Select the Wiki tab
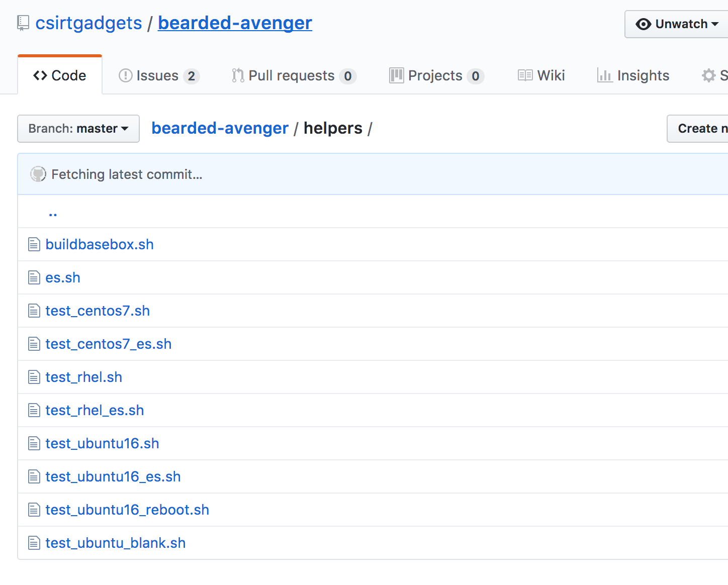 pos(541,75)
